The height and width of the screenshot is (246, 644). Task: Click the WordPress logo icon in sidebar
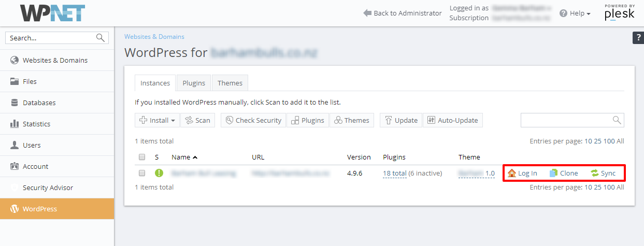(15, 209)
